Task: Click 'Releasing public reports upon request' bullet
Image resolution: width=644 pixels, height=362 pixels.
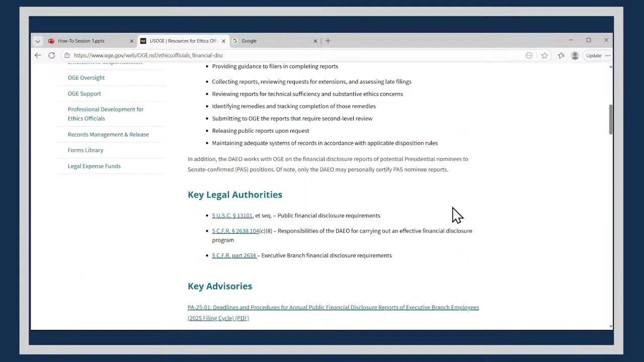Action: click(x=261, y=131)
